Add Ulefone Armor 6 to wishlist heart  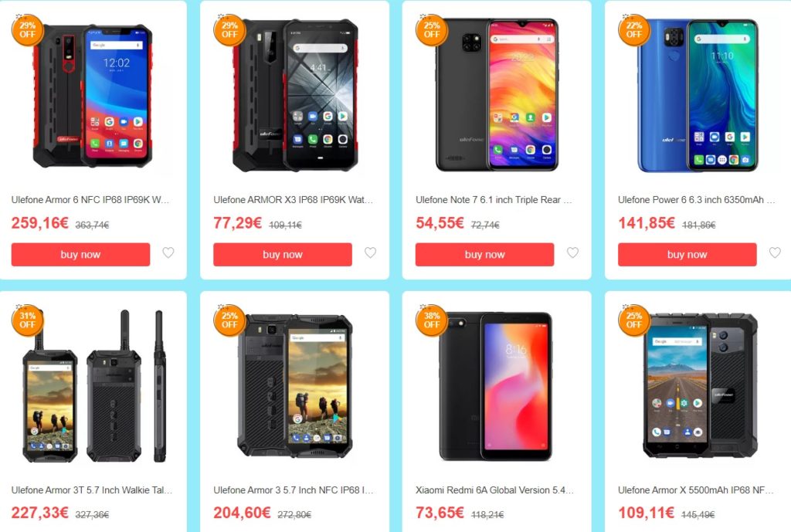168,252
